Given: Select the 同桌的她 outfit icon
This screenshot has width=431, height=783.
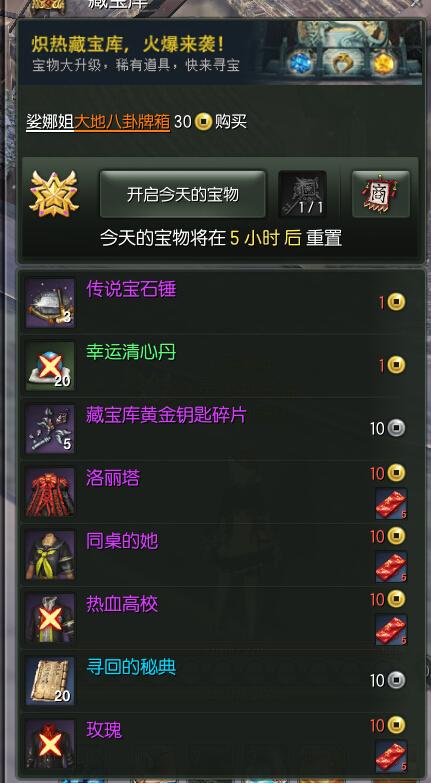Looking at the screenshot, I should 50,555.
